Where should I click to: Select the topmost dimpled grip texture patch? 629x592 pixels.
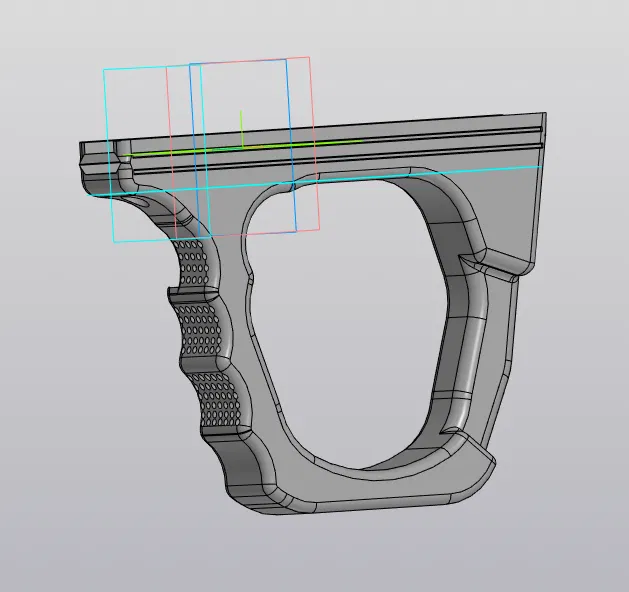tap(191, 262)
